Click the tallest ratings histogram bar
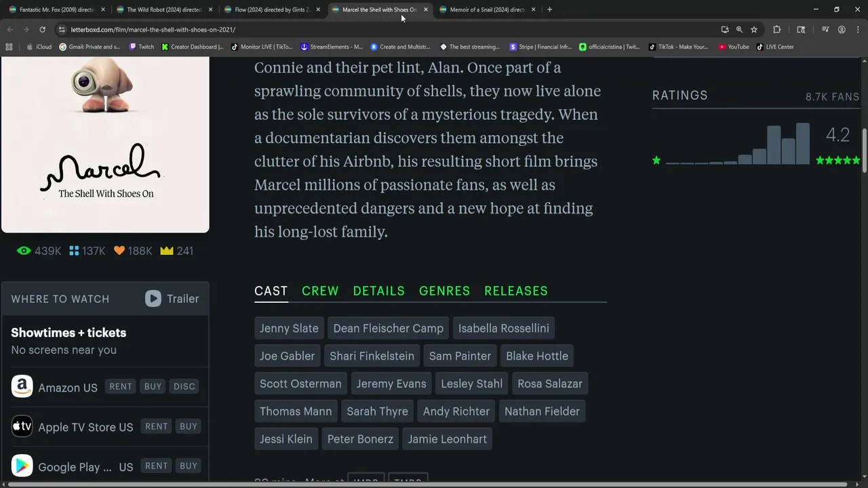 coord(803,144)
